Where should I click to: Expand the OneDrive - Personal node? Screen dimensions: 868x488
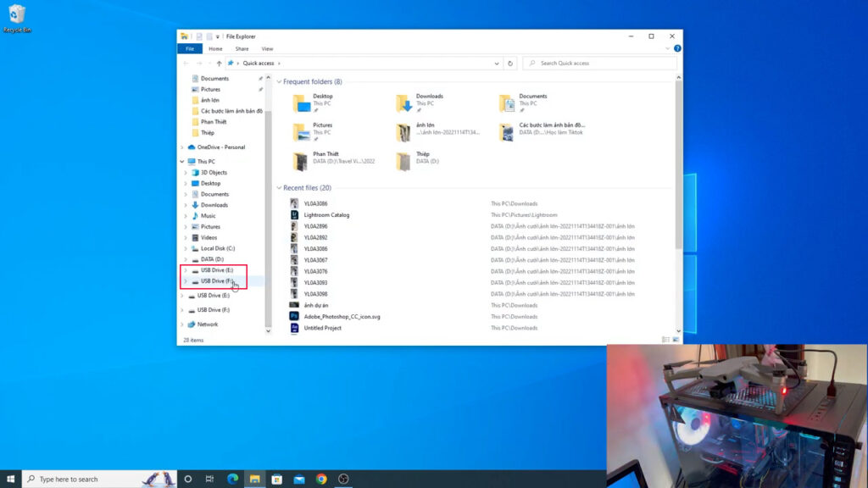182,147
